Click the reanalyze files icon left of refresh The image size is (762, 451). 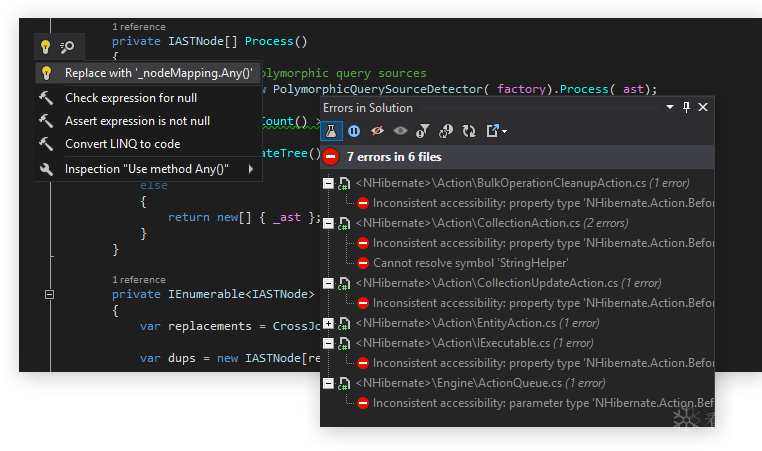(x=446, y=130)
